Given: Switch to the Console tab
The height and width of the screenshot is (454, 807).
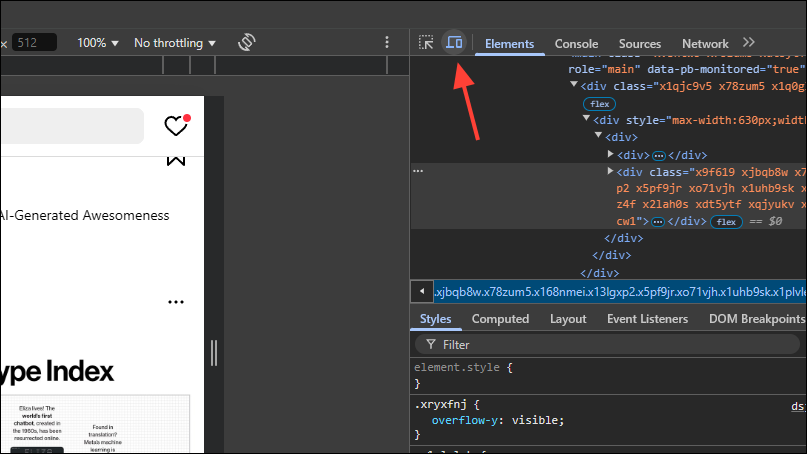Looking at the screenshot, I should click(576, 44).
